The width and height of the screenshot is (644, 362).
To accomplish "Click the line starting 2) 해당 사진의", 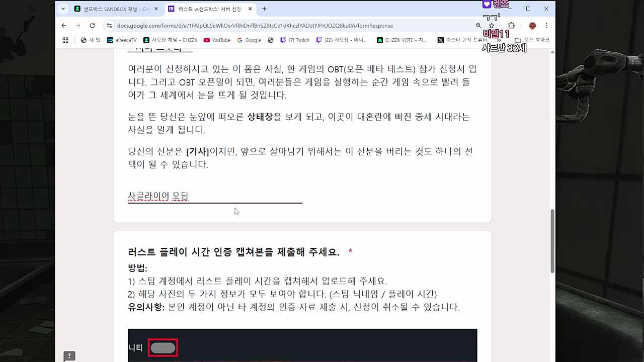I will pos(282,294).
